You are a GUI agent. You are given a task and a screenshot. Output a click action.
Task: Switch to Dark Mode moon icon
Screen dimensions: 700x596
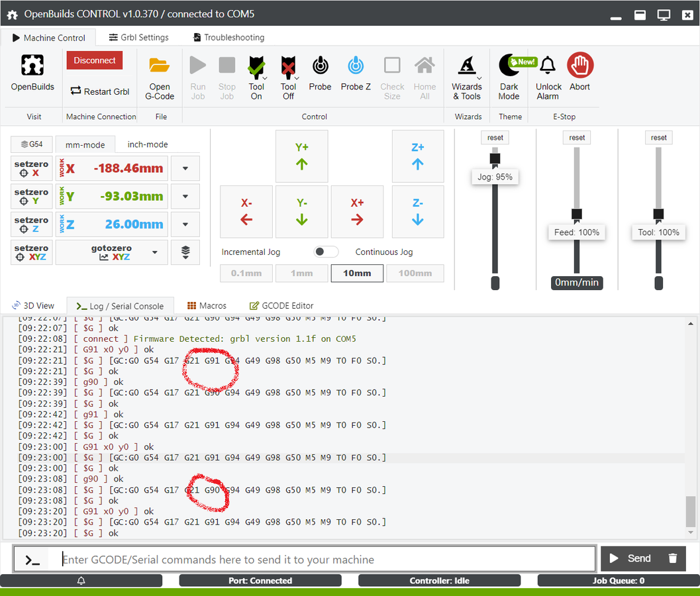pyautogui.click(x=509, y=66)
